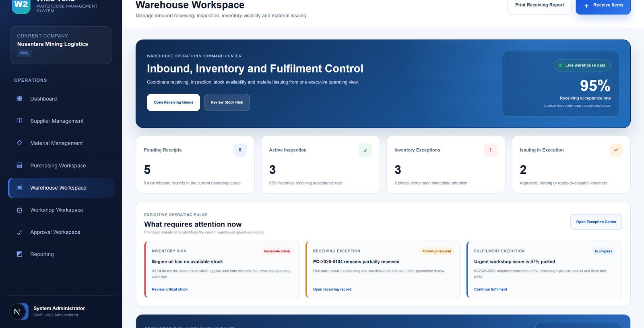Click the Receive Items button

click(603, 5)
